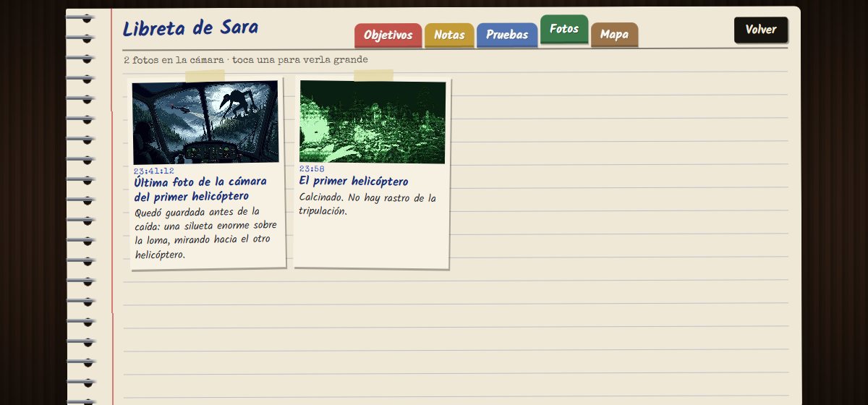Switch to the Notas tab

coord(449,35)
